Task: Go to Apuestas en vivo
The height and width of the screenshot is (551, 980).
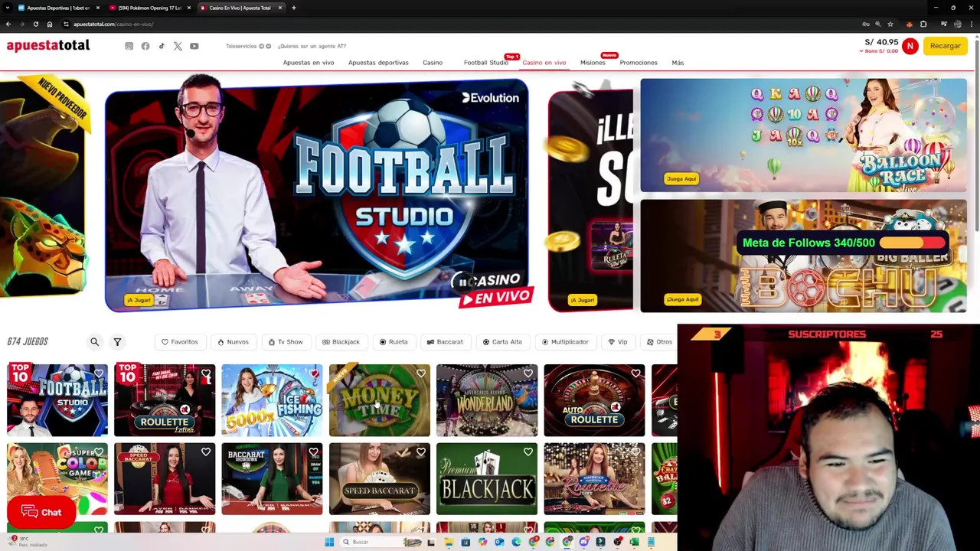Action: pyautogui.click(x=309, y=63)
